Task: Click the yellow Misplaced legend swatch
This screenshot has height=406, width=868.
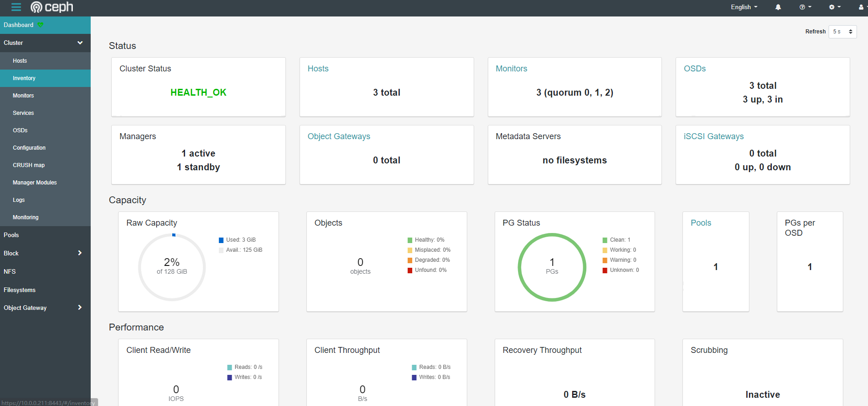Action: (410, 250)
